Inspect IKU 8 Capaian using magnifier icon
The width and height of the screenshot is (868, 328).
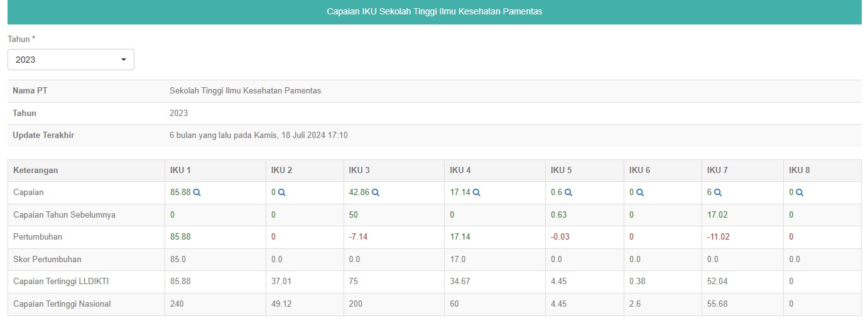pyautogui.click(x=800, y=193)
